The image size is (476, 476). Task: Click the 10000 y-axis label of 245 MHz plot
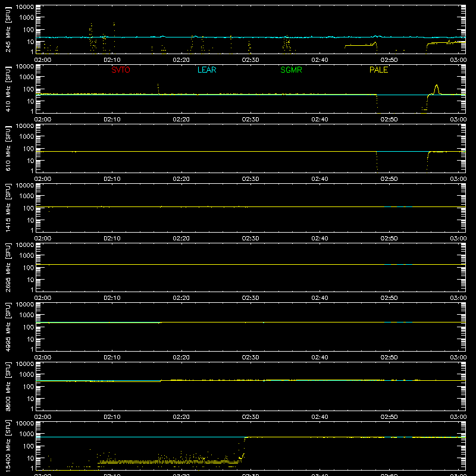[25, 7]
